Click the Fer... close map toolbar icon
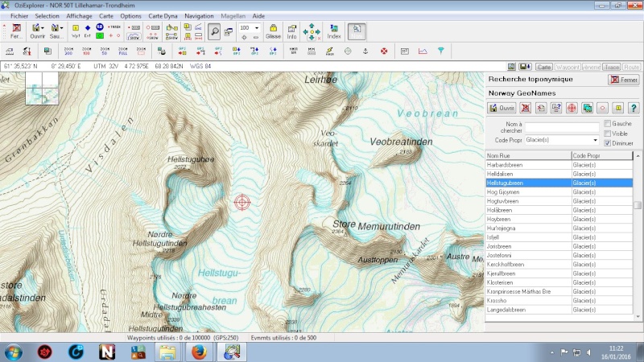The image size is (644, 362). tap(16, 31)
